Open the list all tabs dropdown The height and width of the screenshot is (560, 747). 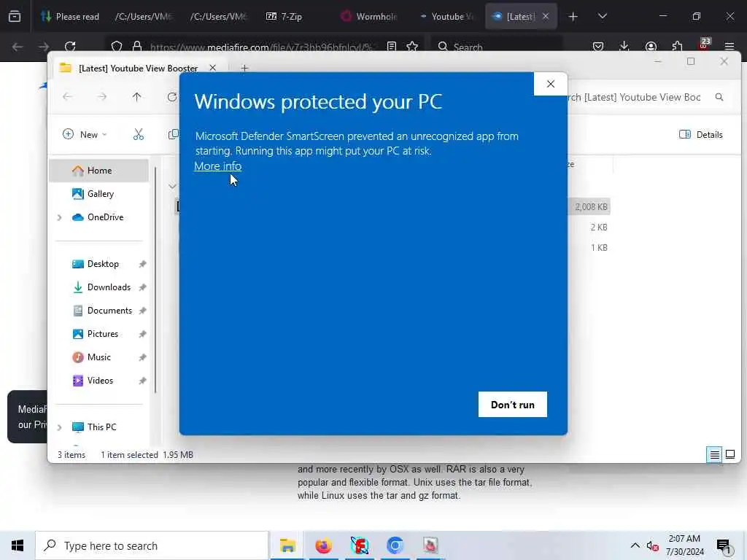click(x=602, y=16)
